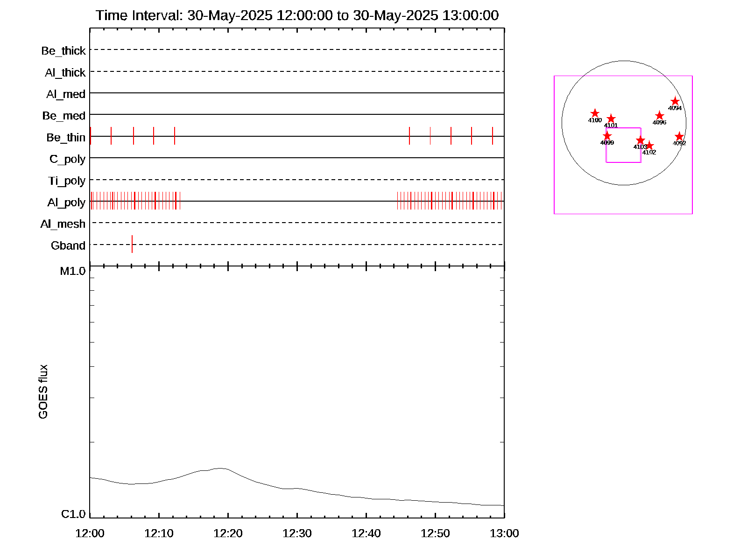Click the single red Gband exposure tick
Viewport: 747px width, 560px height.
(132, 244)
